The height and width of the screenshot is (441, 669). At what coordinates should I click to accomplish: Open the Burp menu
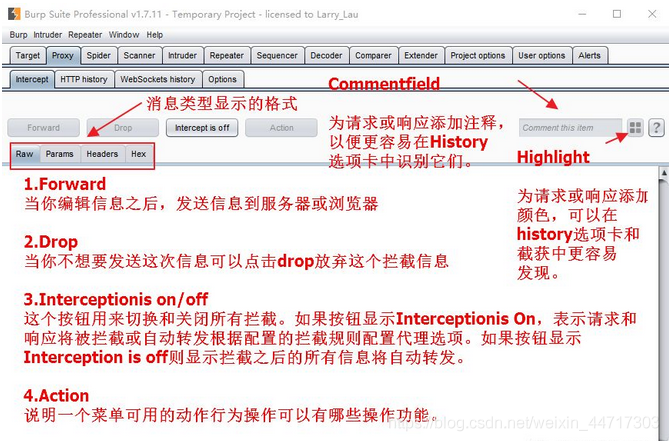(x=18, y=35)
